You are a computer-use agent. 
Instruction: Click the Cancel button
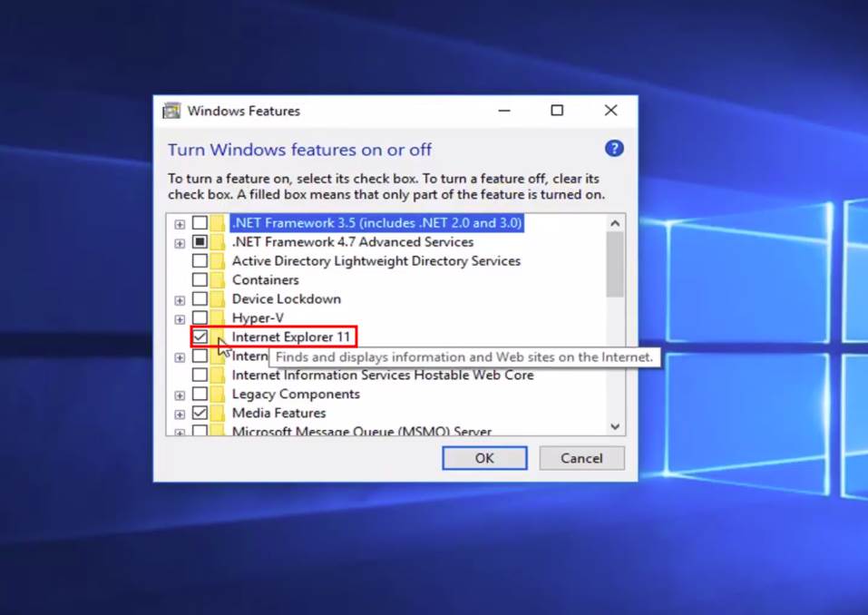(581, 458)
